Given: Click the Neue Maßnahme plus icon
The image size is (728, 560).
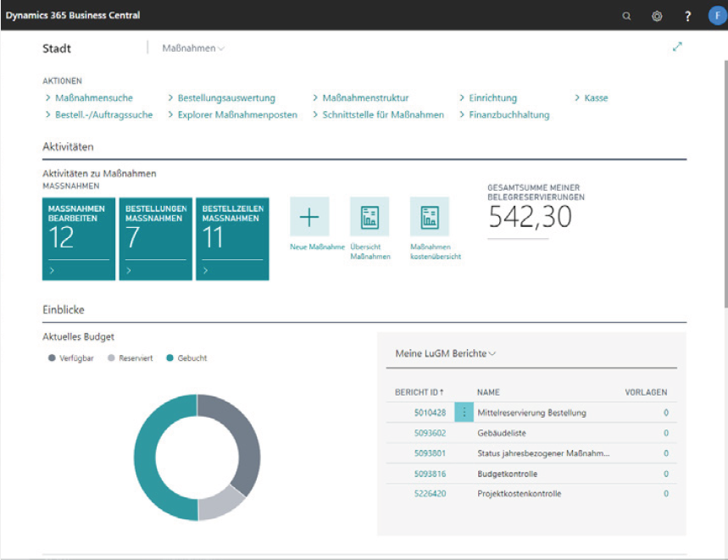Looking at the screenshot, I should pos(309,217).
